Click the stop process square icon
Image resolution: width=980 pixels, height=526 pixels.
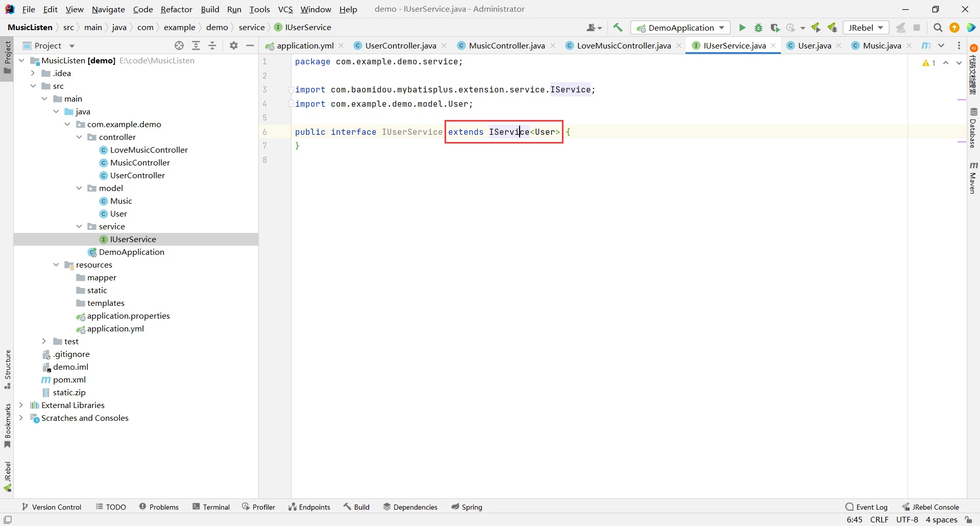[917, 28]
